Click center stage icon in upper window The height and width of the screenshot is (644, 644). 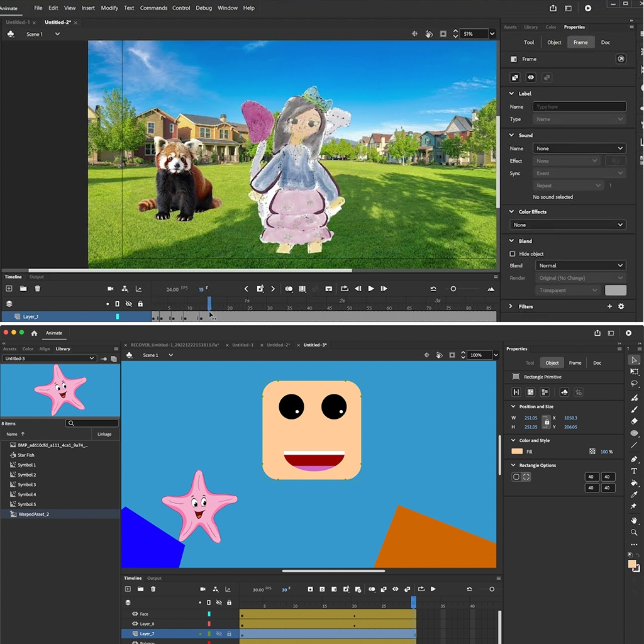click(x=414, y=34)
